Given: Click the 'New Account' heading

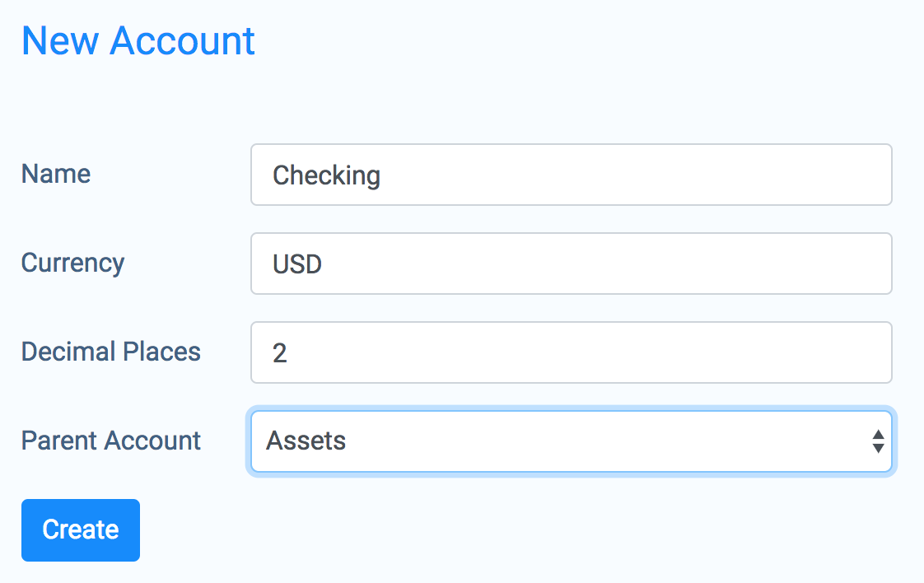Looking at the screenshot, I should point(138,40).
